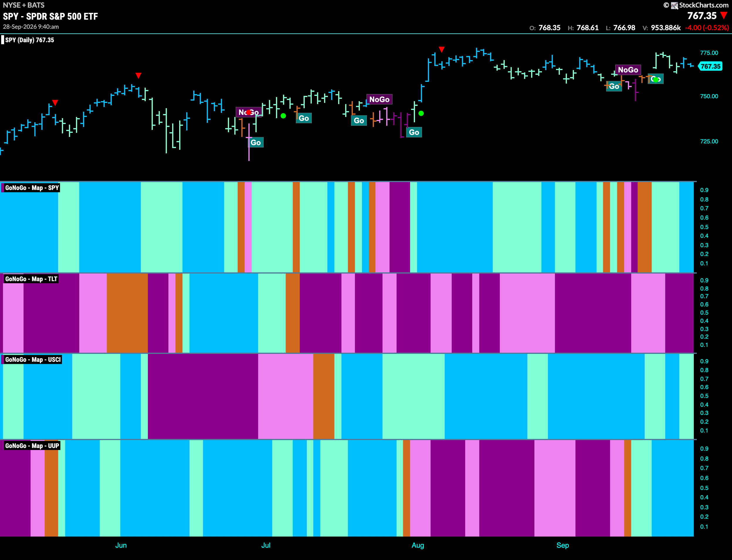The height and width of the screenshot is (560, 732).
Task: Click the 0.1 scale label of the UUP map
Action: click(x=704, y=527)
